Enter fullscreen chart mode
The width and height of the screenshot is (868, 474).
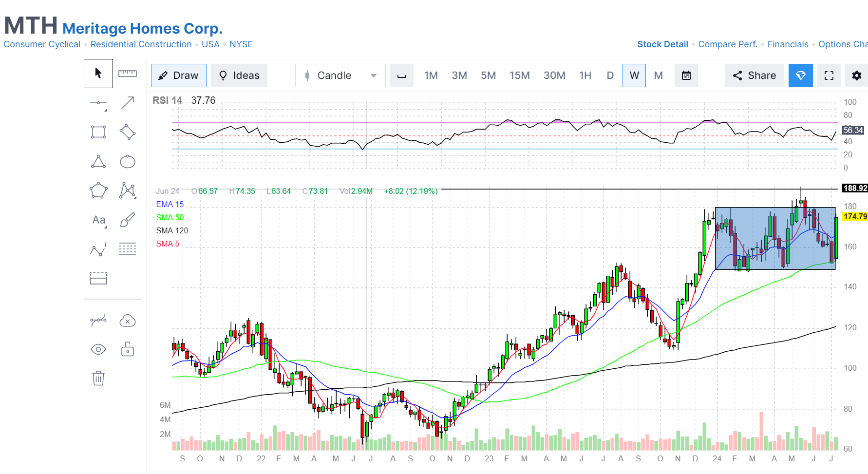[x=829, y=76]
